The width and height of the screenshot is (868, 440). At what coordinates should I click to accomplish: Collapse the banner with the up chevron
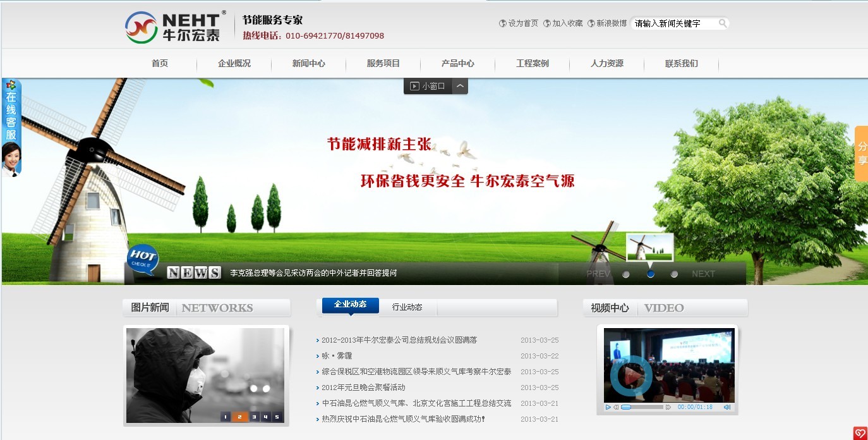(x=461, y=86)
